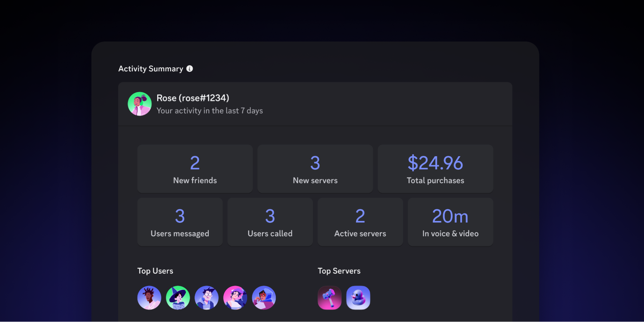View the 20m In voice & video card
The image size is (644, 322).
450,222
